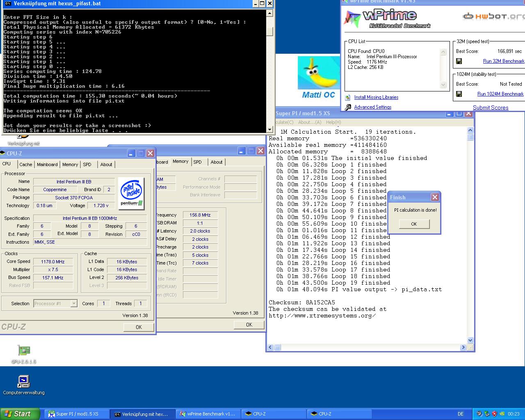Screen dimensions: 525x420
Task: Click the Frequency 156.8 MHz field in Memory window
Action: coord(200,215)
